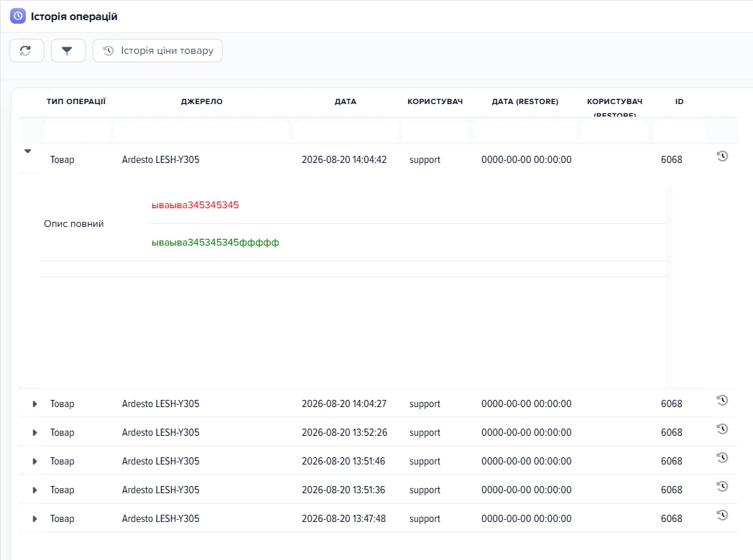Expand the 13:51:46 operation row
Image resolution: width=753 pixels, height=560 pixels.
[34, 462]
